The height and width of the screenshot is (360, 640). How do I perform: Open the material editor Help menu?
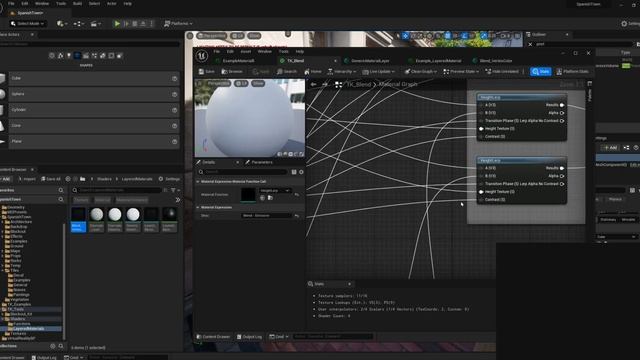point(300,52)
